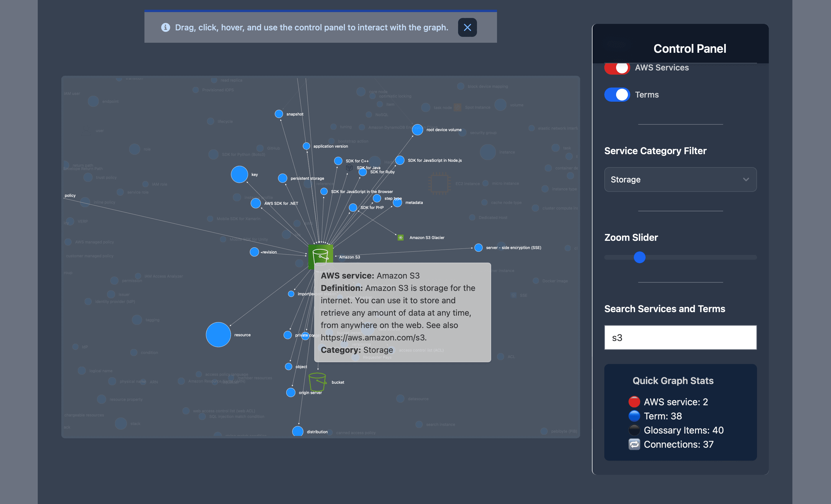Click the Spot Instance icon in the graph
Screen dimensions: 831x504
pyautogui.click(x=457, y=107)
